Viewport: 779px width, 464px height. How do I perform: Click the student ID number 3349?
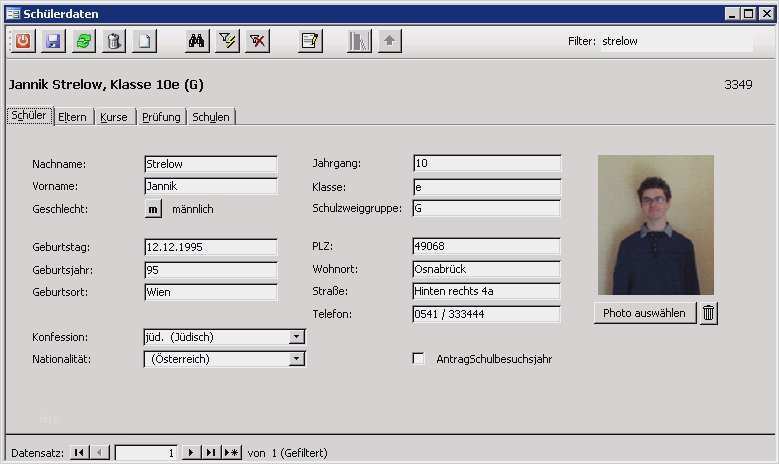click(x=738, y=84)
